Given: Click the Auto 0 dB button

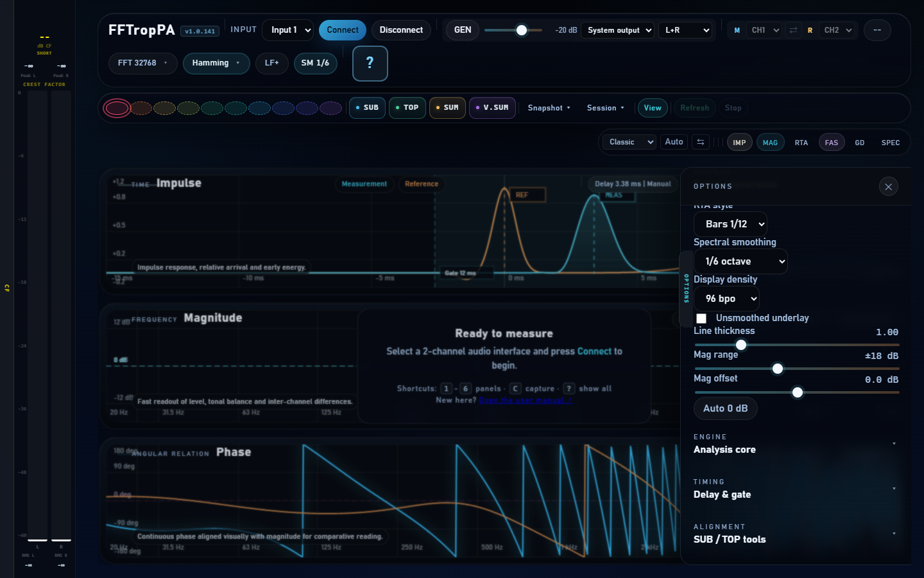Looking at the screenshot, I should [726, 408].
